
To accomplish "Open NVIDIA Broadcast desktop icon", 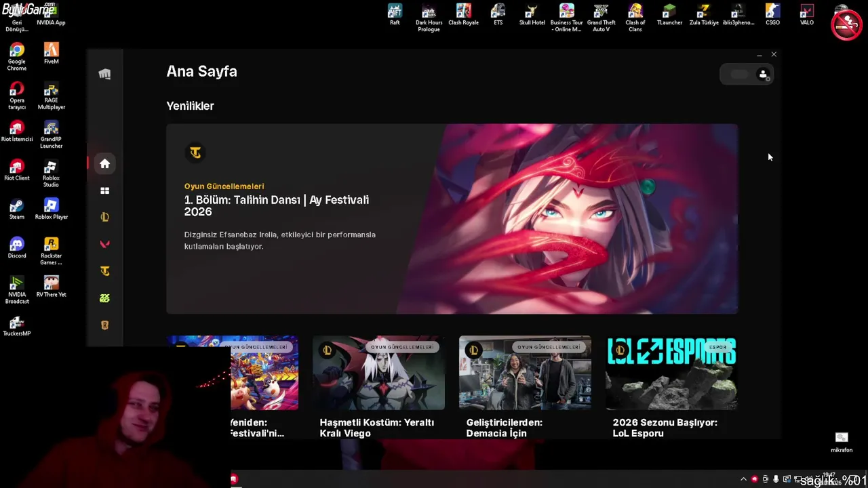I will point(17,290).
